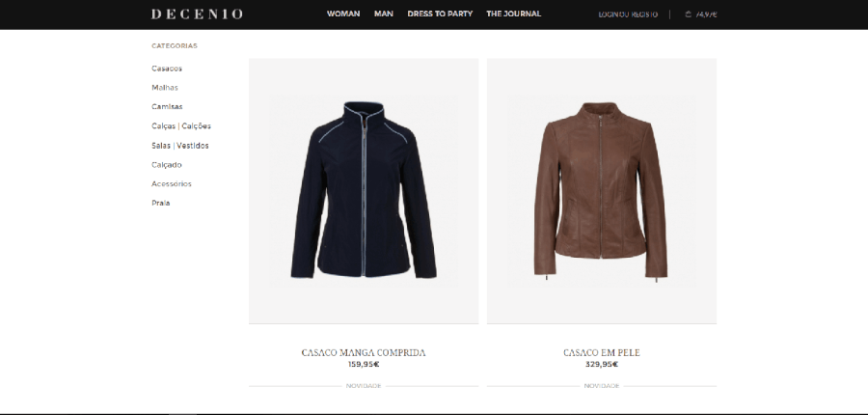
Task: Open the Acessórios category
Action: 171,184
